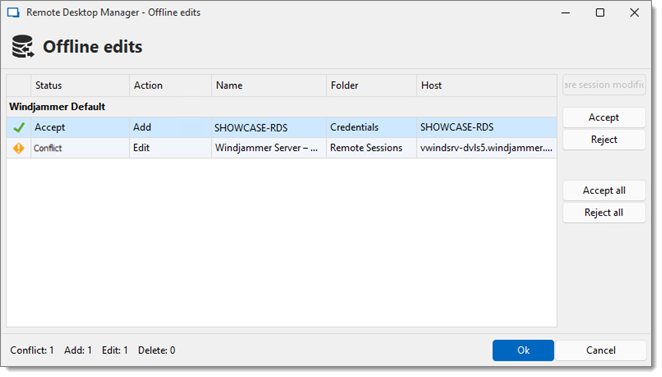The width and height of the screenshot is (662, 377).
Task: Cancel the Offline edits dialog
Action: [600, 350]
